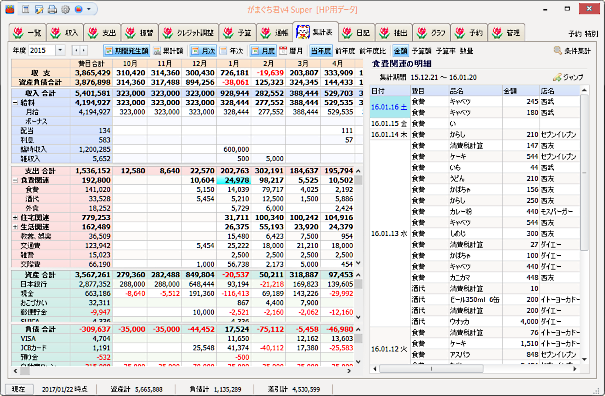
Task: Open the 抽出 tab
Action: (394, 33)
